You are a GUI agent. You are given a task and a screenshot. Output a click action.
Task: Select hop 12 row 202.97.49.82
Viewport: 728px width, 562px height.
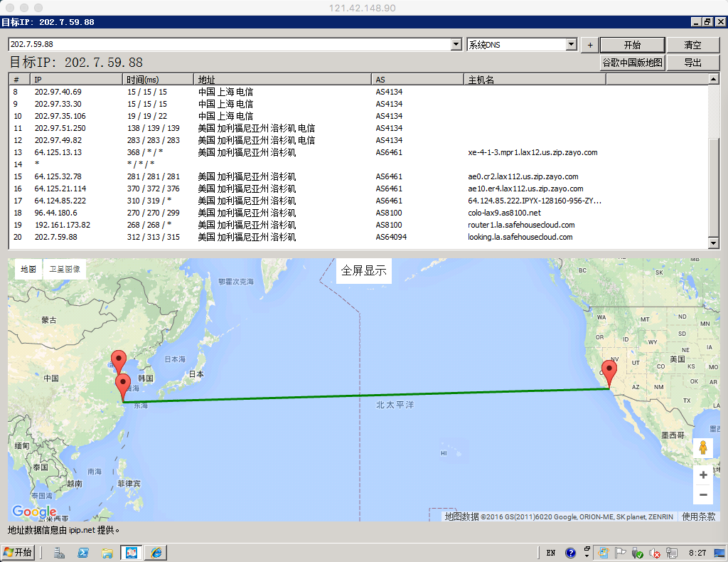click(359, 140)
